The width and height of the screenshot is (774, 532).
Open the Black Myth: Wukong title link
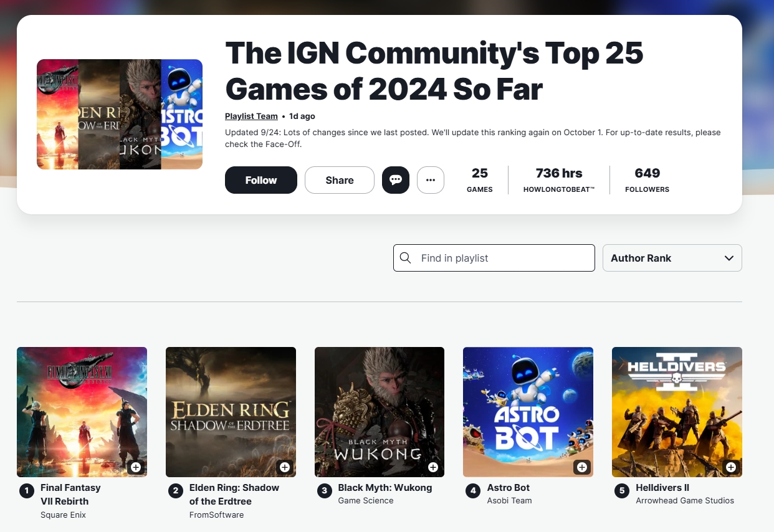point(385,488)
